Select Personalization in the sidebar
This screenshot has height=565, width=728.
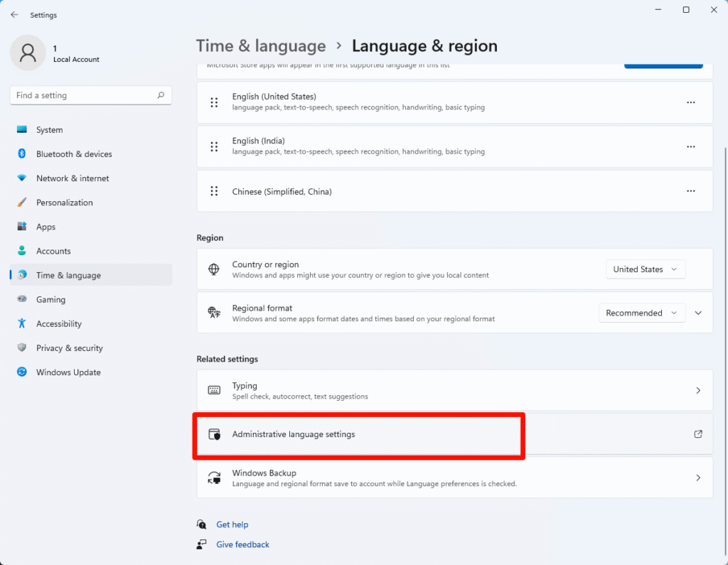(64, 203)
